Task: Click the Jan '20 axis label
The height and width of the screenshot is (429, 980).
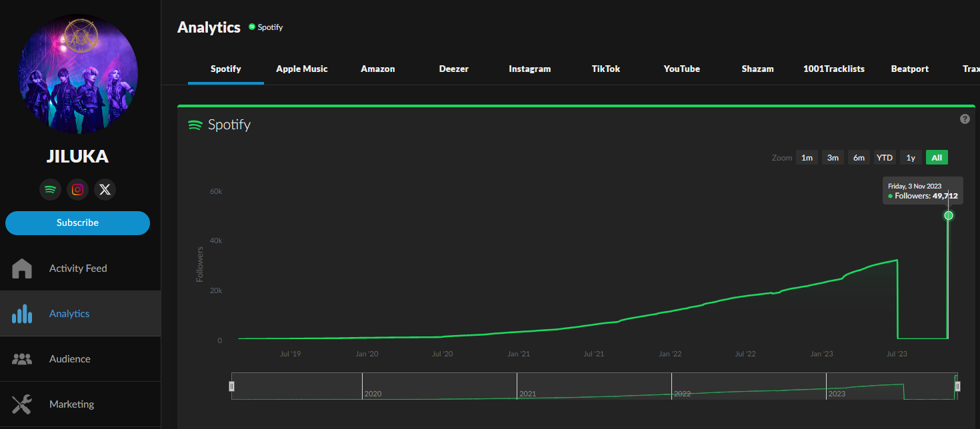Action: pos(367,354)
